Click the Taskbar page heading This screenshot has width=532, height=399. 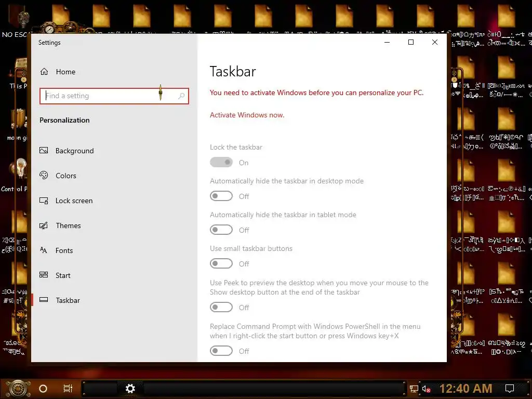pyautogui.click(x=233, y=72)
